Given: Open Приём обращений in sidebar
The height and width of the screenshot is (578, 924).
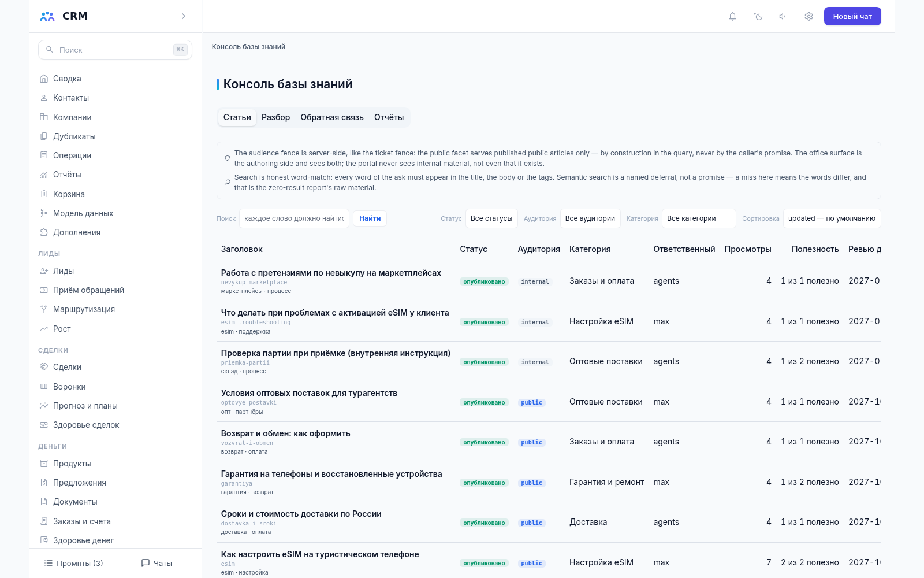Looking at the screenshot, I should pos(88,290).
